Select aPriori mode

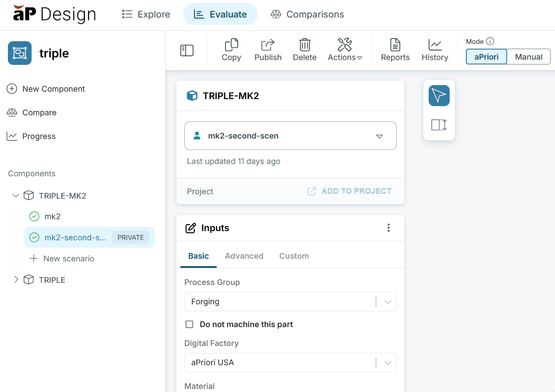tap(486, 57)
